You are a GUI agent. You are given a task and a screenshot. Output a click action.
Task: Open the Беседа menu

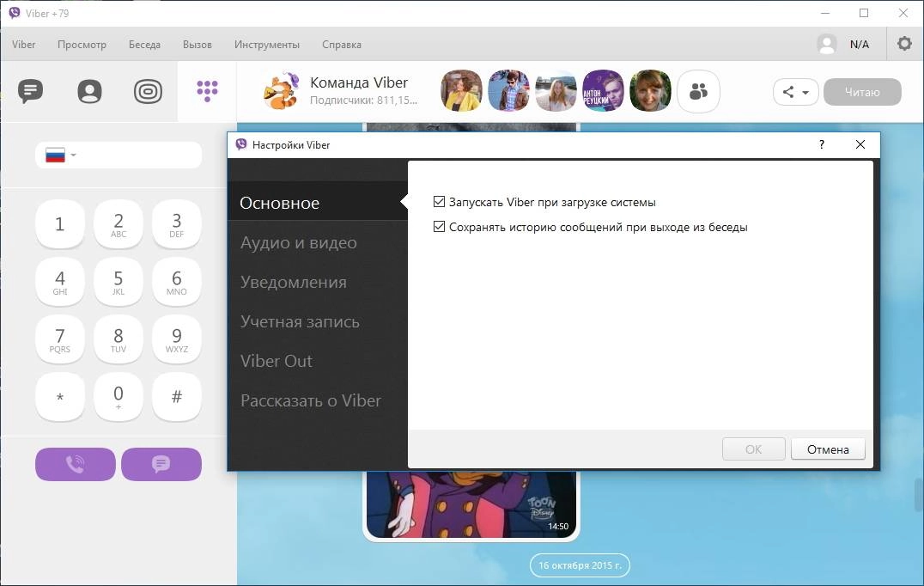[x=144, y=44]
